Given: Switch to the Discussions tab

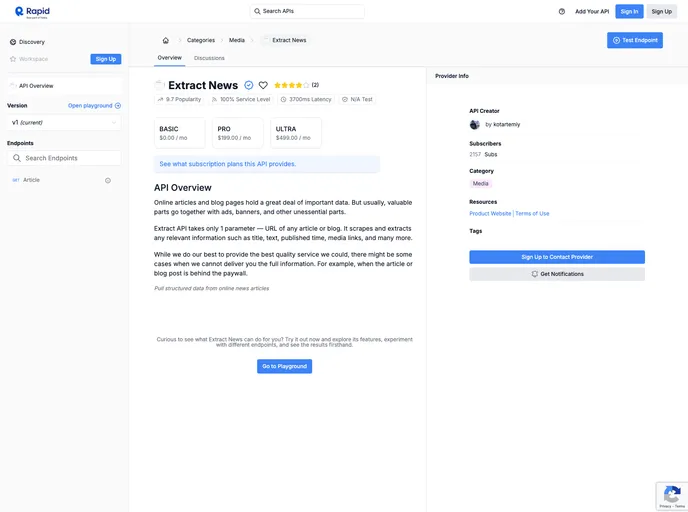Looking at the screenshot, I should 209,58.
